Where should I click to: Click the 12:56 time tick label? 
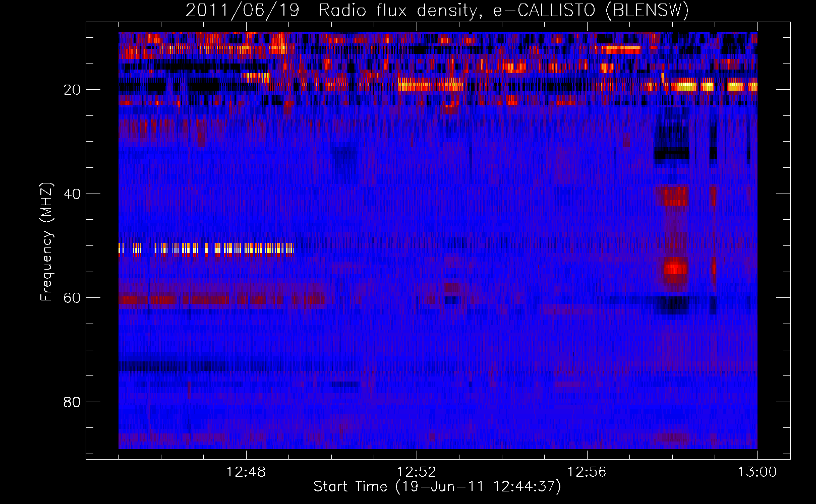[x=587, y=472]
